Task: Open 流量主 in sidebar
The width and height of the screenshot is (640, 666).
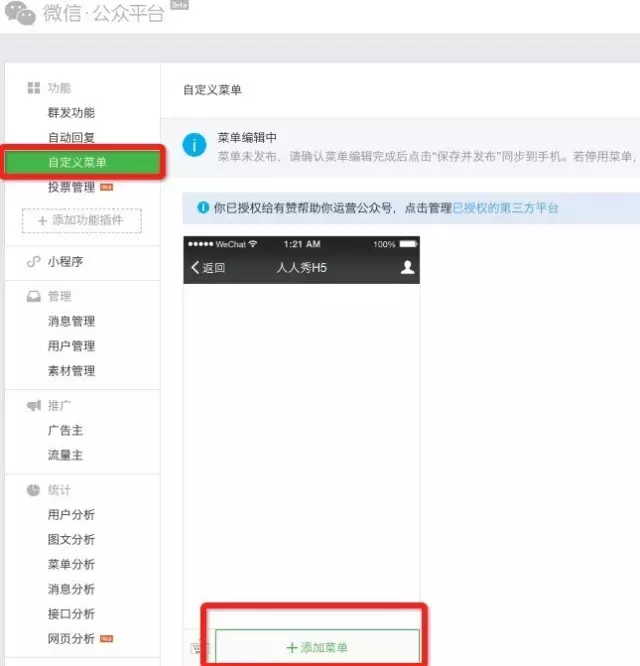Action: pyautogui.click(x=65, y=455)
